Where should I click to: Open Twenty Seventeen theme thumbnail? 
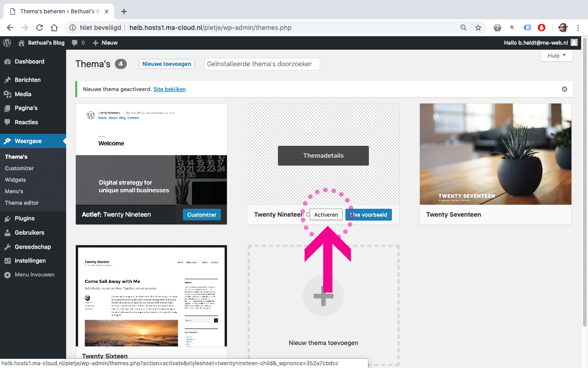496,154
